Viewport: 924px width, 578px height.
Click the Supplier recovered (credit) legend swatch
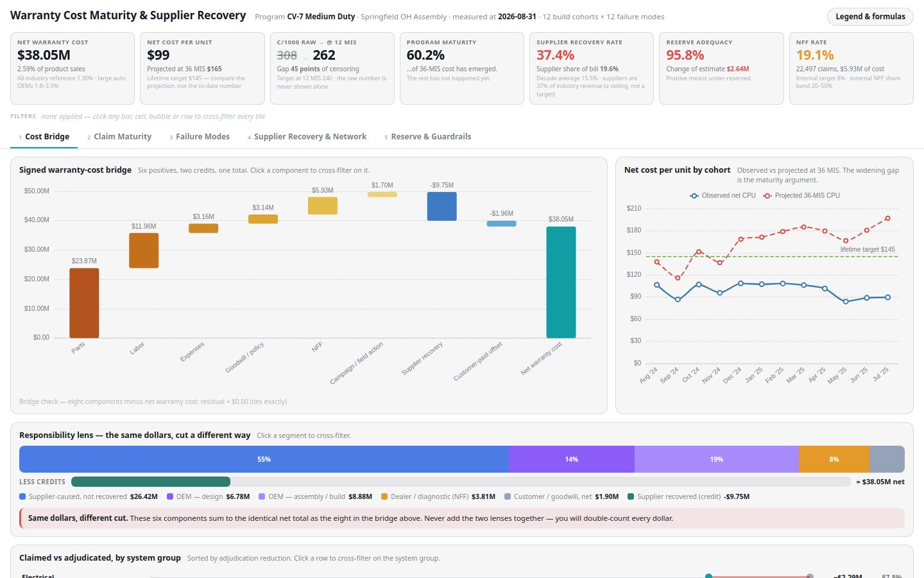pyautogui.click(x=631, y=496)
